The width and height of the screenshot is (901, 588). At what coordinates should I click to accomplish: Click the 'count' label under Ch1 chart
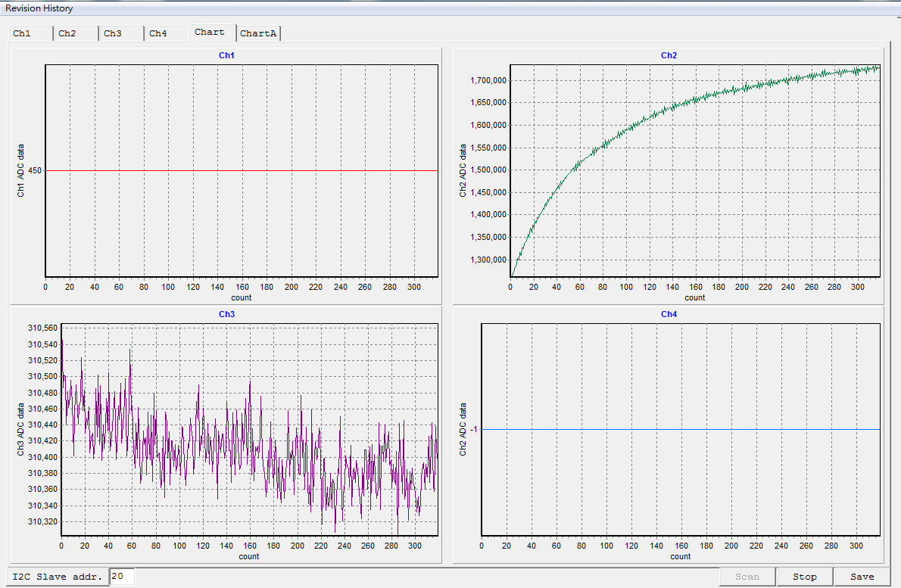click(242, 297)
